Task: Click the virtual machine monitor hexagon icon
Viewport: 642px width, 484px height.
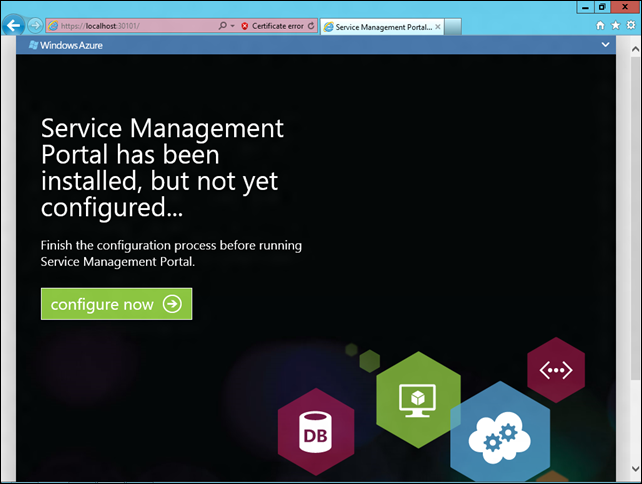Action: [418, 399]
